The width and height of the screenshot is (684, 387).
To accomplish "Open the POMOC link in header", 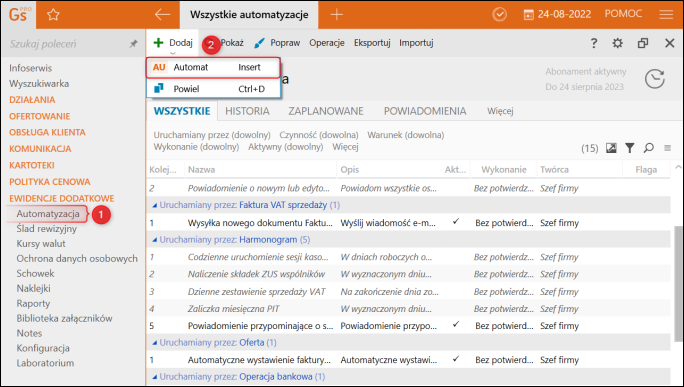I will 623,14.
